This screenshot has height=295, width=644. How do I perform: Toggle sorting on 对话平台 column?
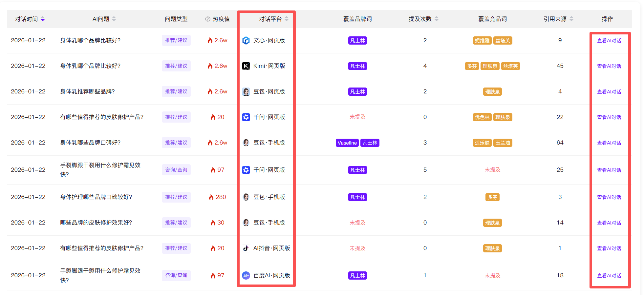tap(287, 19)
